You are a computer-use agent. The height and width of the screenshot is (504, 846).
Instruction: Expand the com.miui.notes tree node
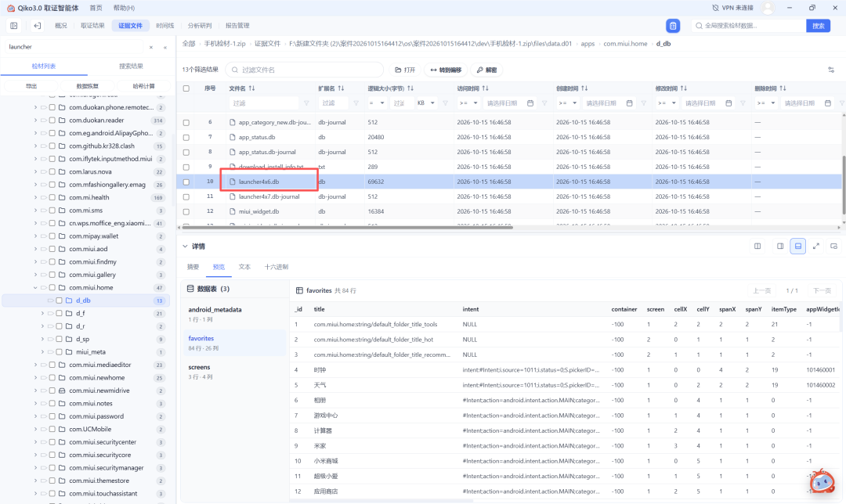[x=35, y=404]
